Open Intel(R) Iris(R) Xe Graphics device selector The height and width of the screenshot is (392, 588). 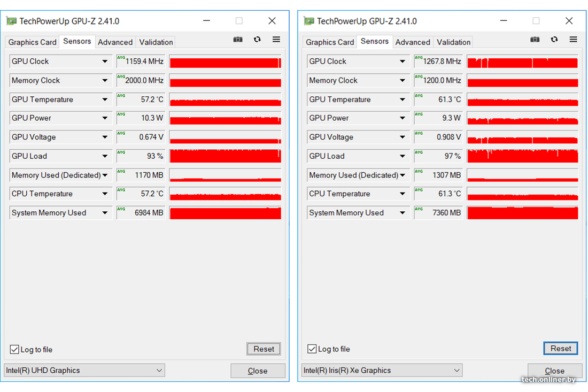click(x=382, y=371)
